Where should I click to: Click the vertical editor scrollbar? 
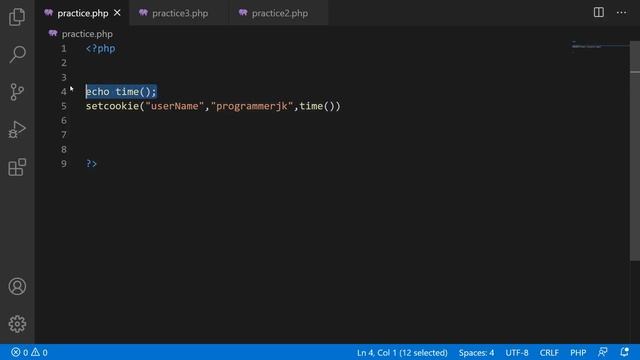(635, 150)
